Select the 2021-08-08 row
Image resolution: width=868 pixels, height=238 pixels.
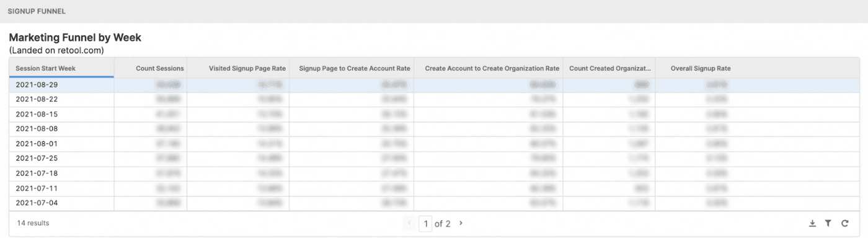click(434, 129)
